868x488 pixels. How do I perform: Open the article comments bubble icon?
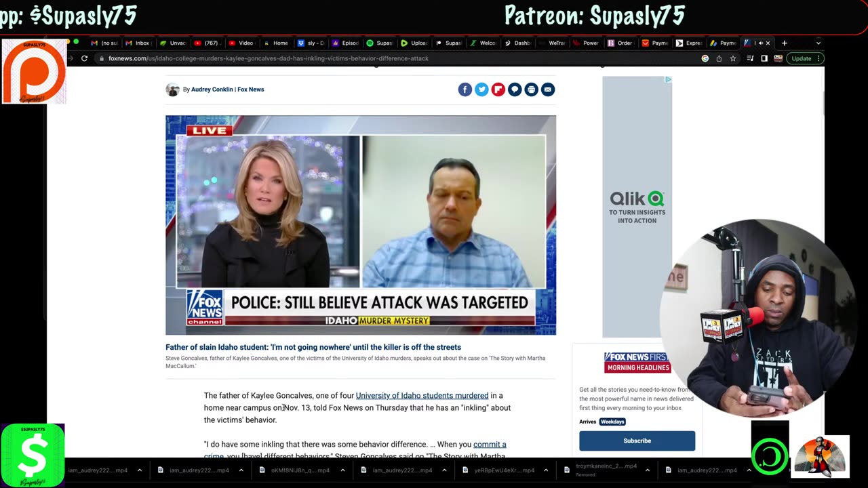pyautogui.click(x=515, y=89)
